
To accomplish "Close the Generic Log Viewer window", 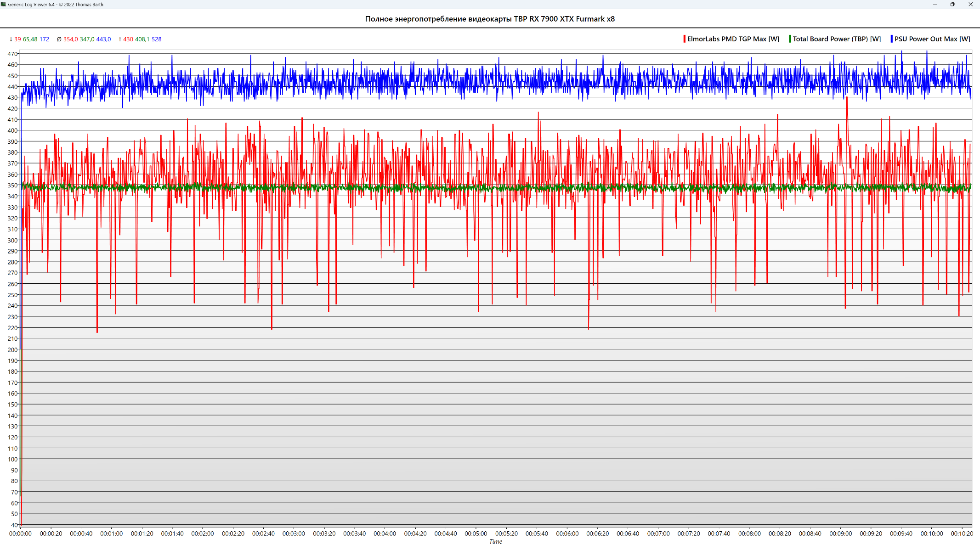I will coord(970,4).
